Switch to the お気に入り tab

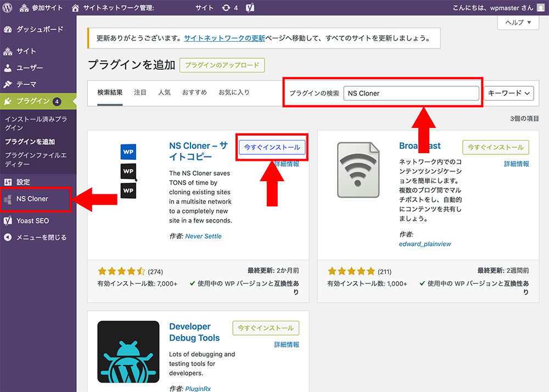pos(234,92)
